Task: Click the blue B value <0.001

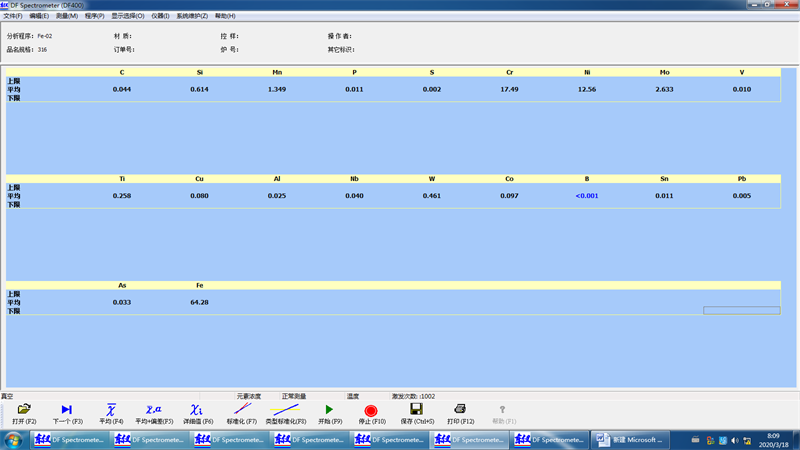Action: 587,196
